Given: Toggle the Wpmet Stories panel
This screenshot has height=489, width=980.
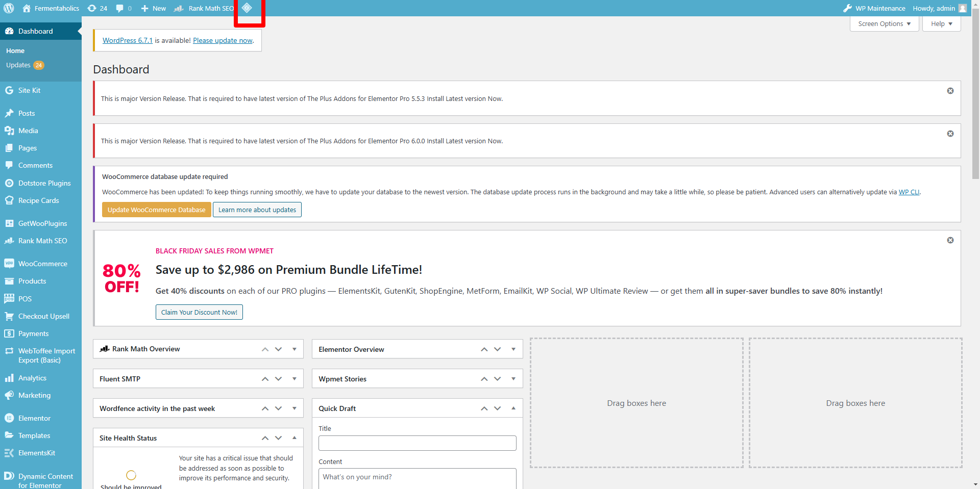Looking at the screenshot, I should coord(513,379).
